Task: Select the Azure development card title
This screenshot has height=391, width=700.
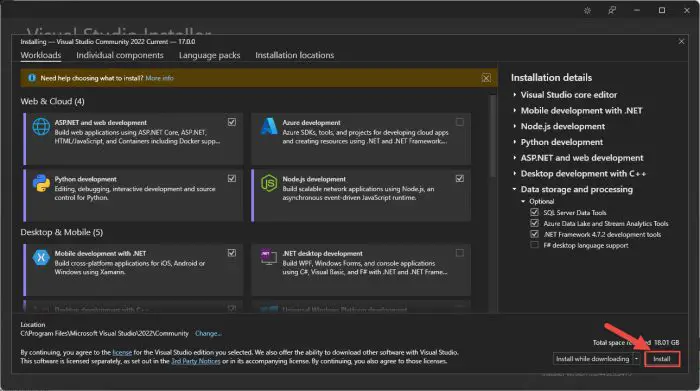Action: tap(311, 122)
